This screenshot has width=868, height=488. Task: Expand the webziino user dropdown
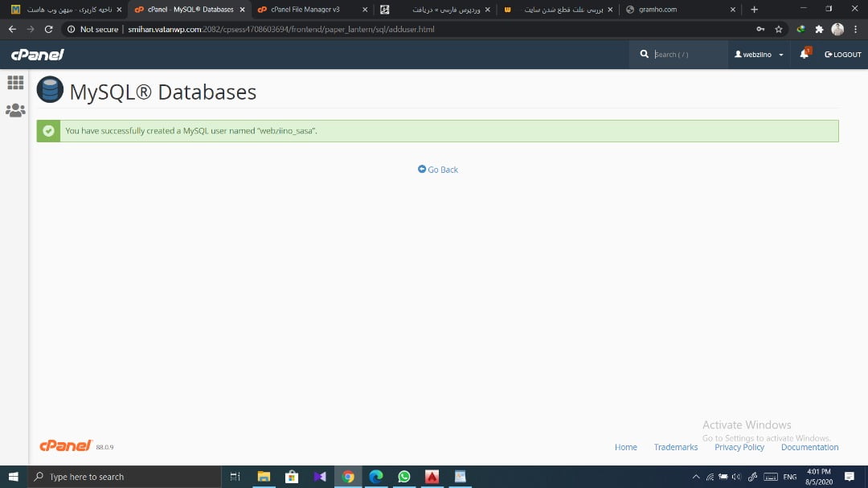tap(759, 55)
